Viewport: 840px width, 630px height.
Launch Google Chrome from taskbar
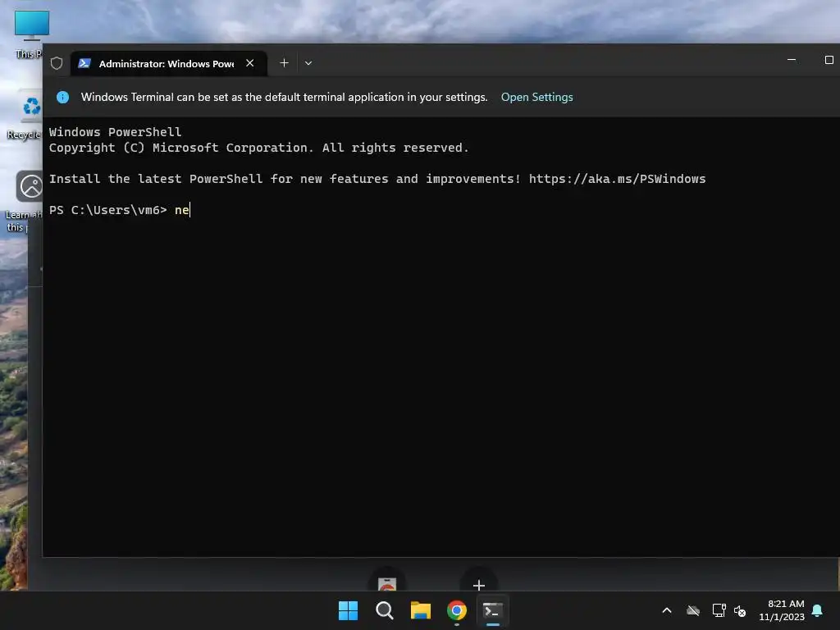click(x=457, y=610)
